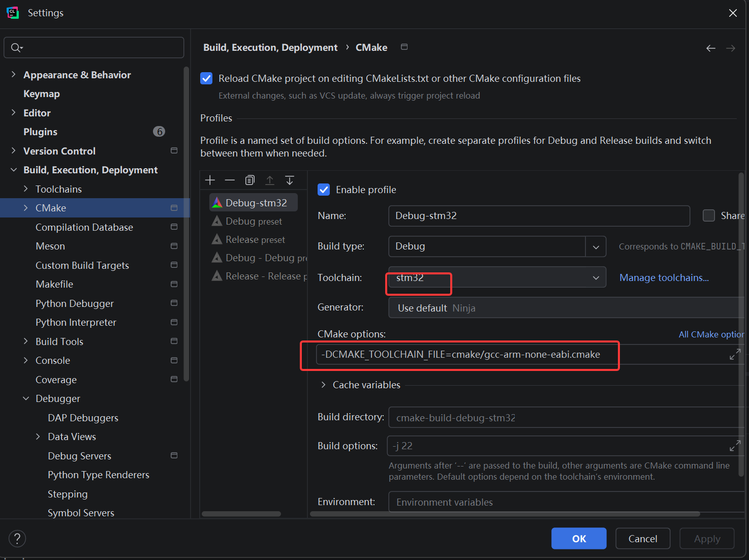Image resolution: width=749 pixels, height=560 pixels.
Task: Add a new CMake profile with plus icon
Action: (x=210, y=180)
